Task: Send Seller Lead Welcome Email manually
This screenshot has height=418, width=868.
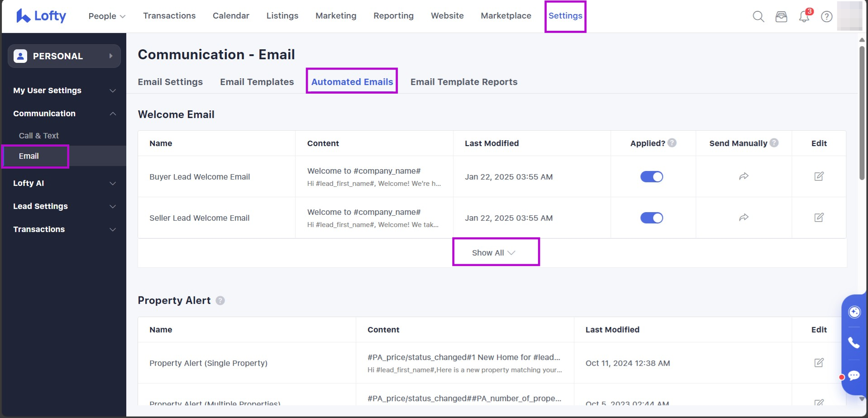Action: (744, 218)
